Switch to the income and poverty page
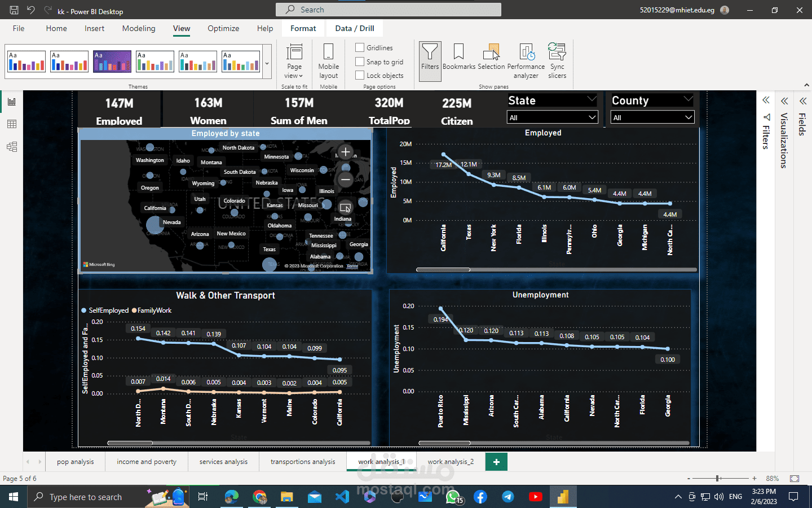 (147, 462)
